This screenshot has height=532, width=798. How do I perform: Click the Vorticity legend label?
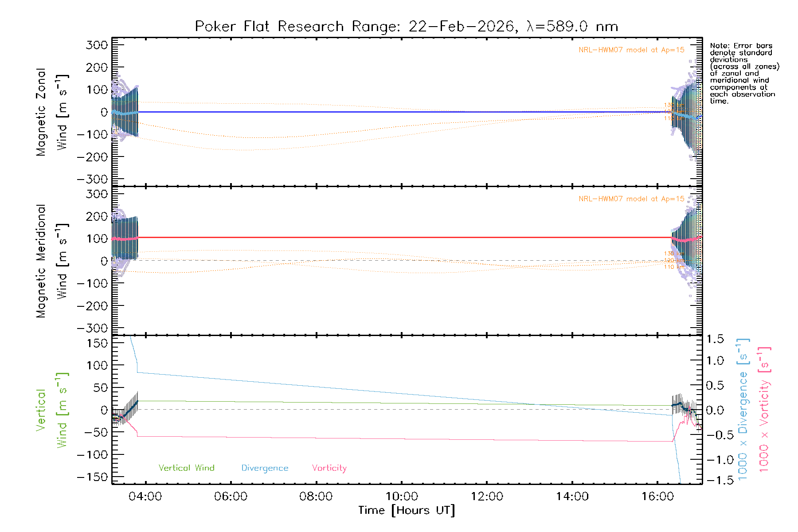point(329,468)
